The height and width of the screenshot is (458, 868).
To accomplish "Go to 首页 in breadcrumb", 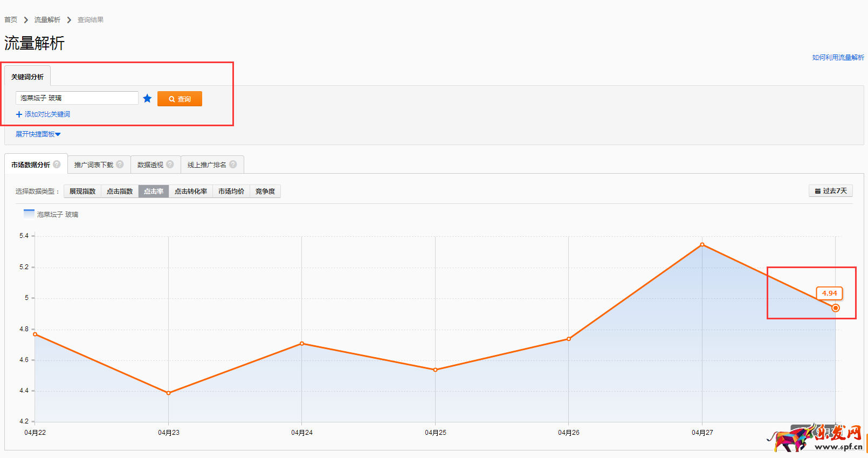I will pyautogui.click(x=11, y=20).
